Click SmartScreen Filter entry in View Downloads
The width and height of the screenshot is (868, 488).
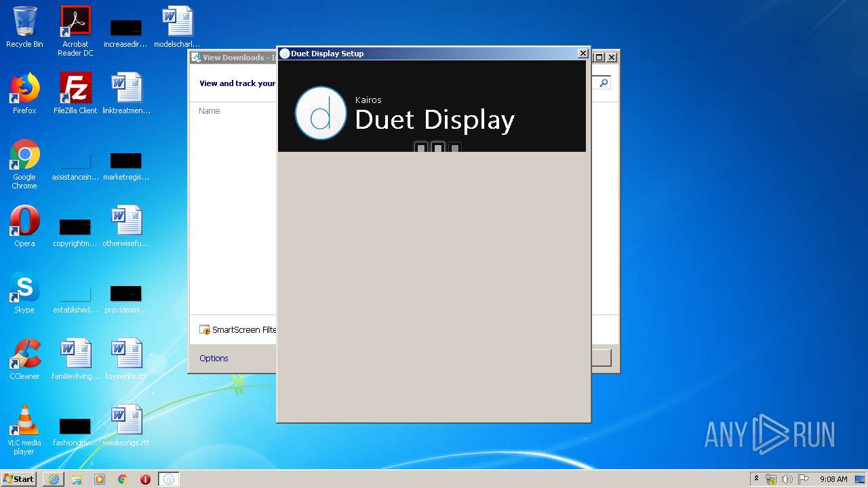pos(238,330)
